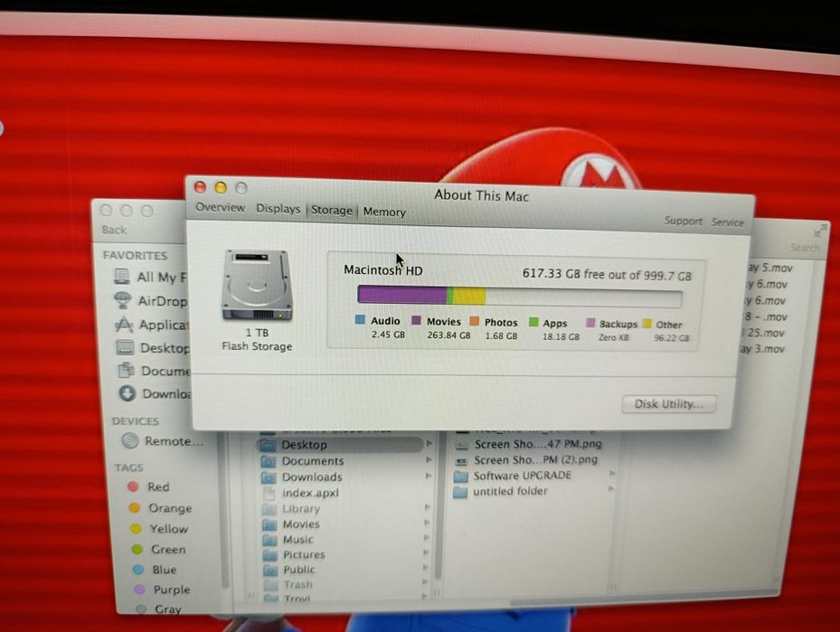Select the Purple tag in sidebar

[163, 590]
